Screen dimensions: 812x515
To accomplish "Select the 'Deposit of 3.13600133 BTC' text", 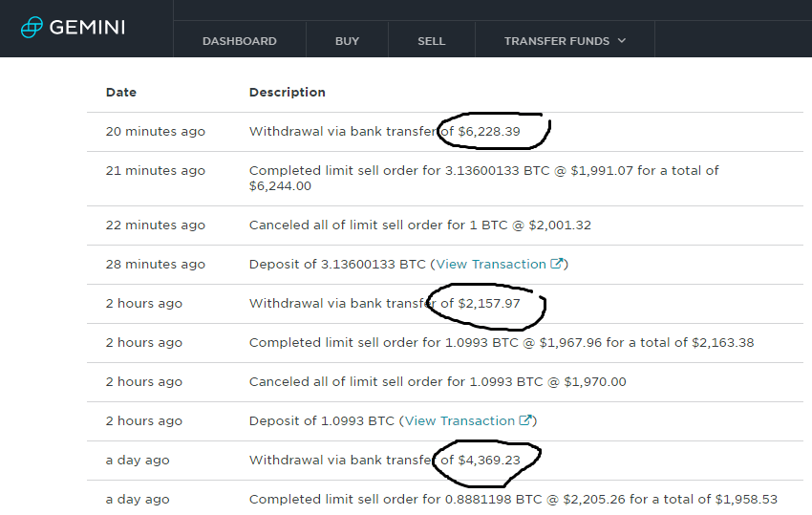I will pyautogui.click(x=337, y=265).
